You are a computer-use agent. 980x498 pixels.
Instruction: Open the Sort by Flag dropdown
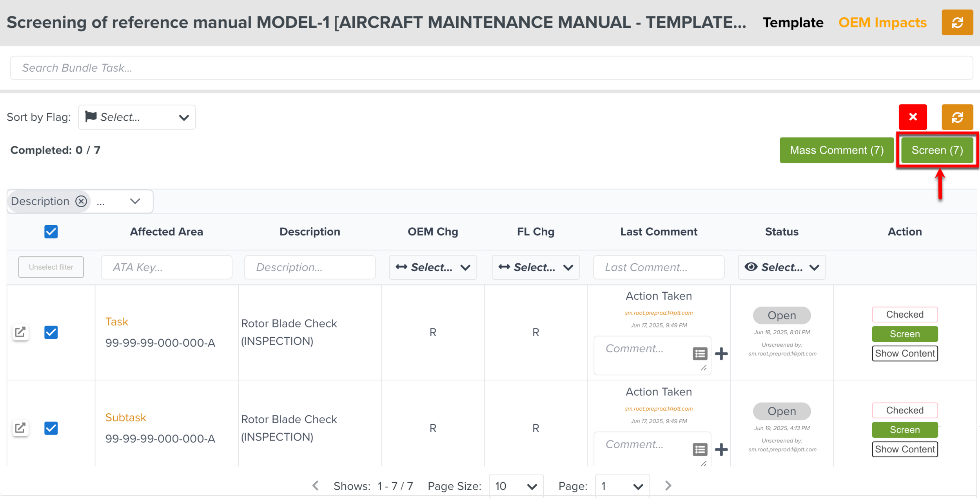[137, 117]
